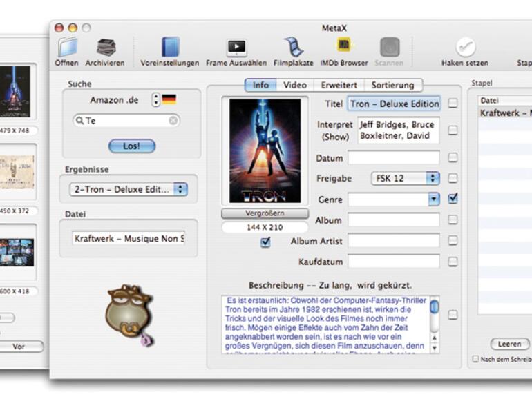Click the Interpret text field
532x399 pixels.
coord(399,130)
